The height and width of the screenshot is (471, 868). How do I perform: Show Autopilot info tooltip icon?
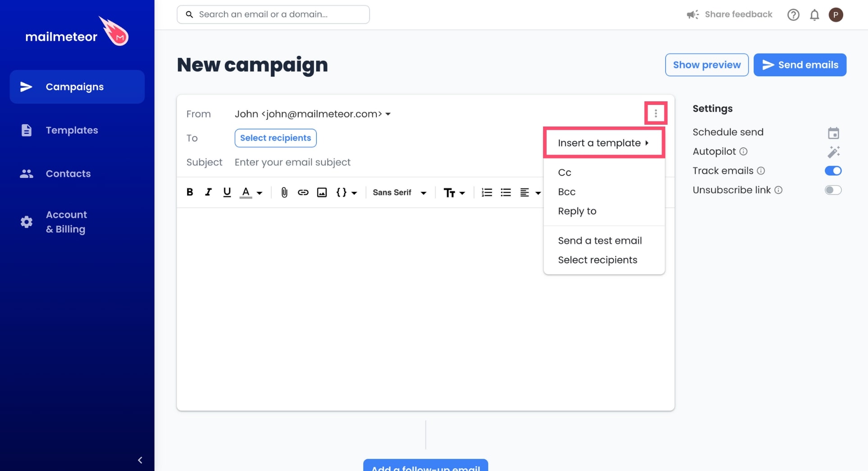pyautogui.click(x=743, y=151)
